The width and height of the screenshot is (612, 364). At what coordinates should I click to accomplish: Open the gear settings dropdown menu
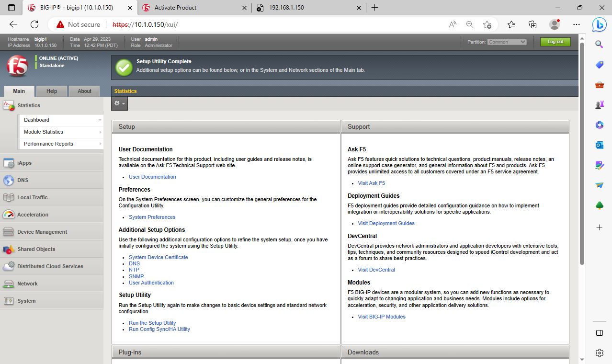coord(119,103)
